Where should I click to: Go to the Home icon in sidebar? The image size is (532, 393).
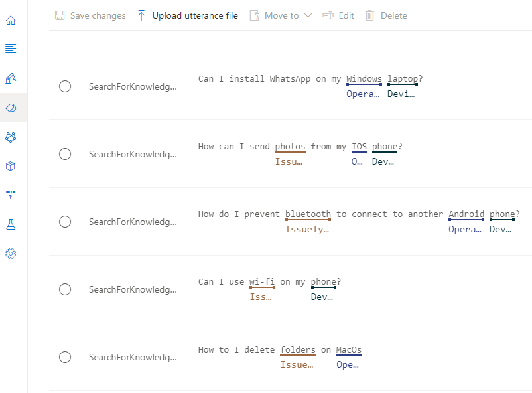[11, 20]
